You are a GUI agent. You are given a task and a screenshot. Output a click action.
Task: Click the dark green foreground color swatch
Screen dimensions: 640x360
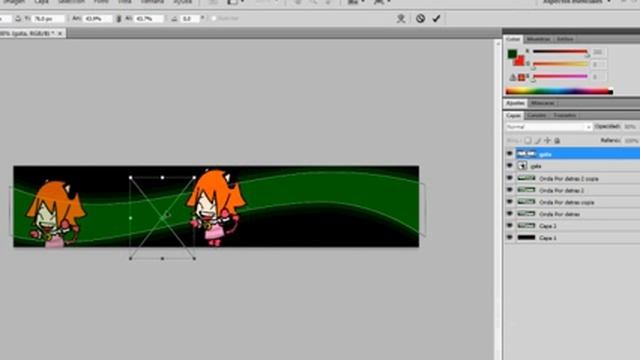coord(512,53)
